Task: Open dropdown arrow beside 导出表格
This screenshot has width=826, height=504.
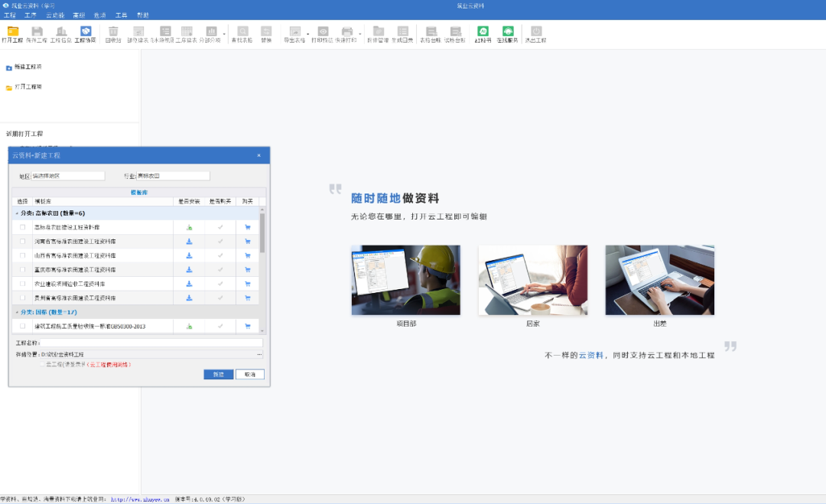Action: pyautogui.click(x=308, y=34)
